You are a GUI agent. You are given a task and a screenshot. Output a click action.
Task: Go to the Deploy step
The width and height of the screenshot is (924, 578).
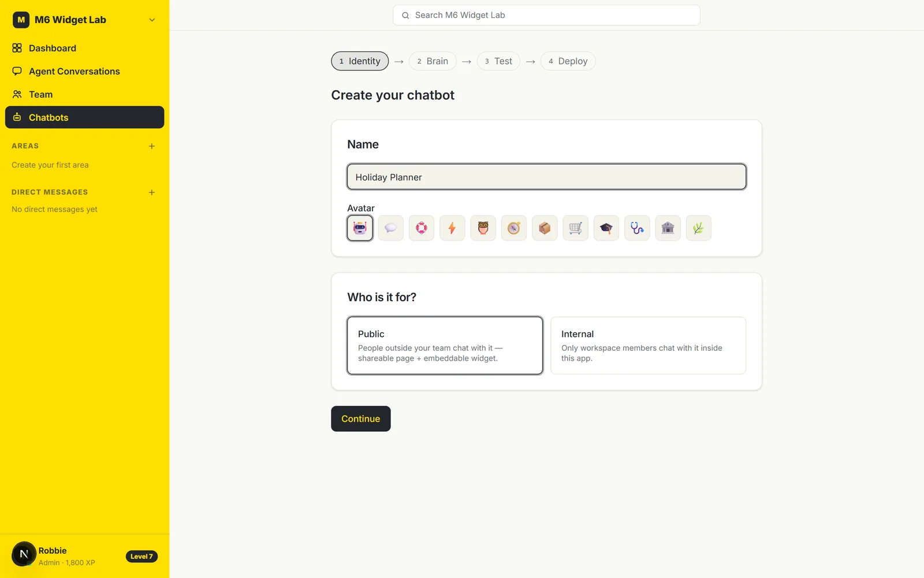[x=568, y=61]
